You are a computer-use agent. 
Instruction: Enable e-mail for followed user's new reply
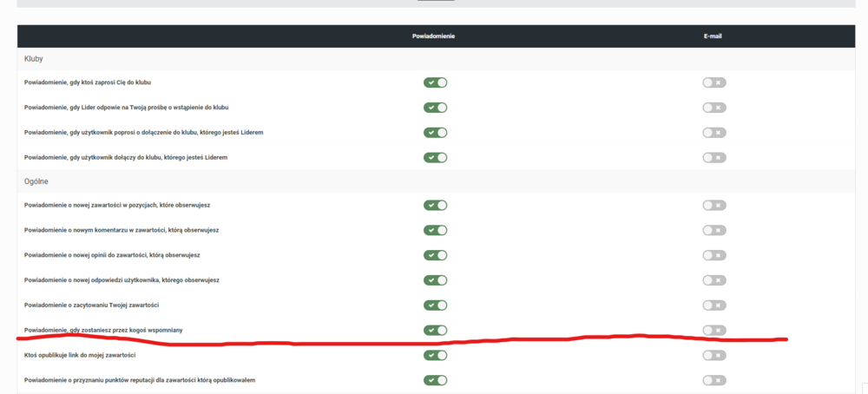click(x=714, y=280)
